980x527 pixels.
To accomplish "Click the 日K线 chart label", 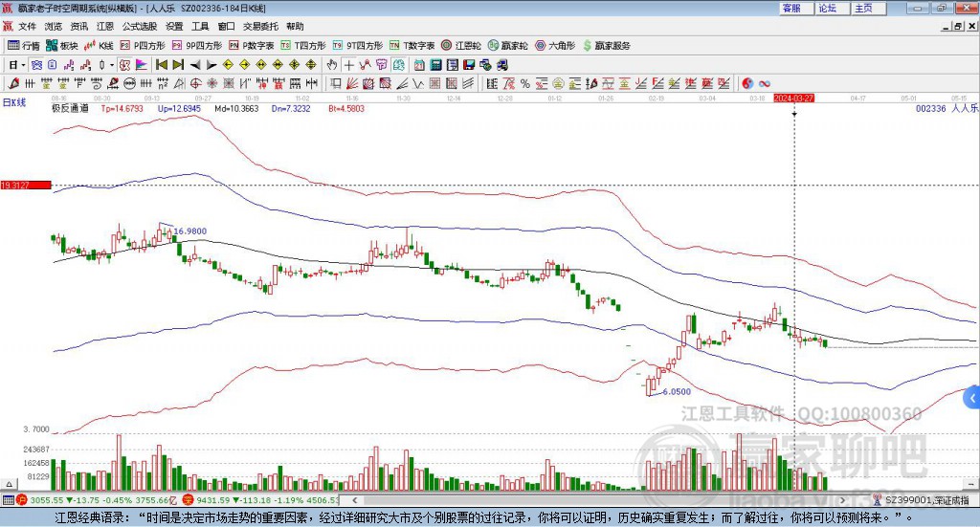I will 14,102.
